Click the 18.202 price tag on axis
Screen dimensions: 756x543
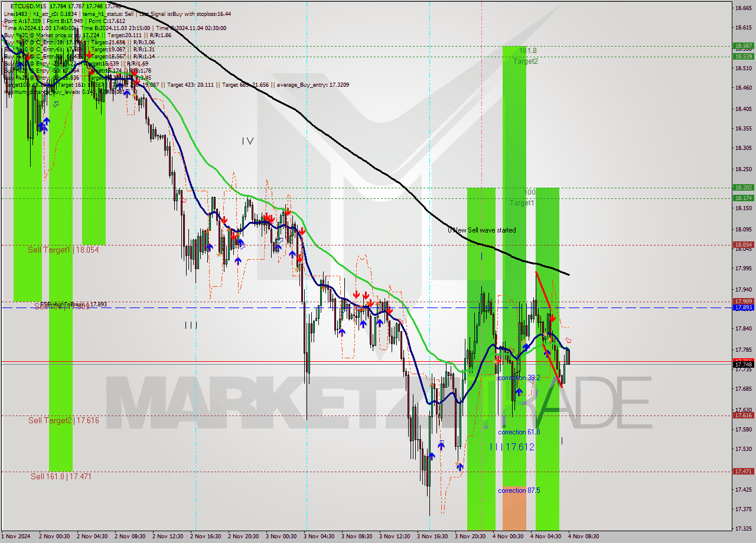point(743,188)
